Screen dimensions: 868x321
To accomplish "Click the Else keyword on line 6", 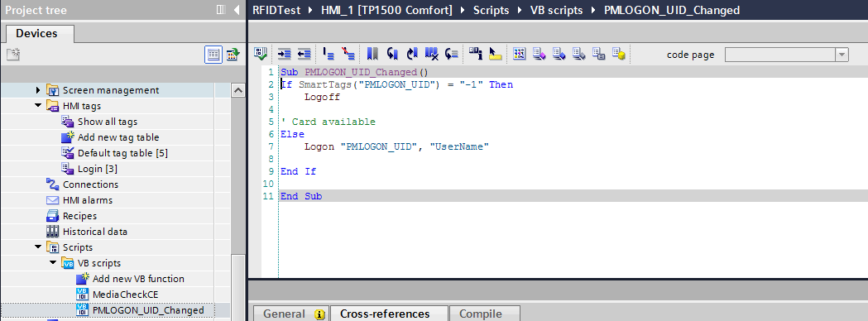I will pos(292,134).
